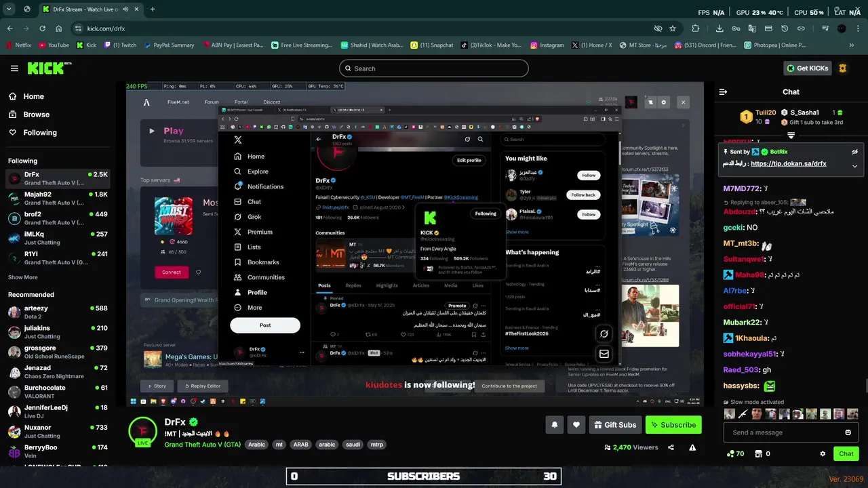Screen dimensions: 868x488
Task: Click the tracking protection eye icon
Action: click(658, 28)
